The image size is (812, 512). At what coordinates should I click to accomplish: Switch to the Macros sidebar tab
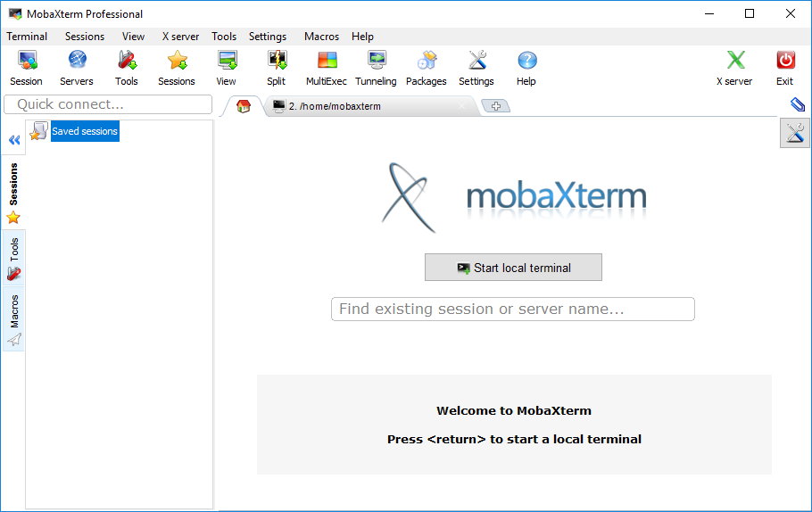13,320
